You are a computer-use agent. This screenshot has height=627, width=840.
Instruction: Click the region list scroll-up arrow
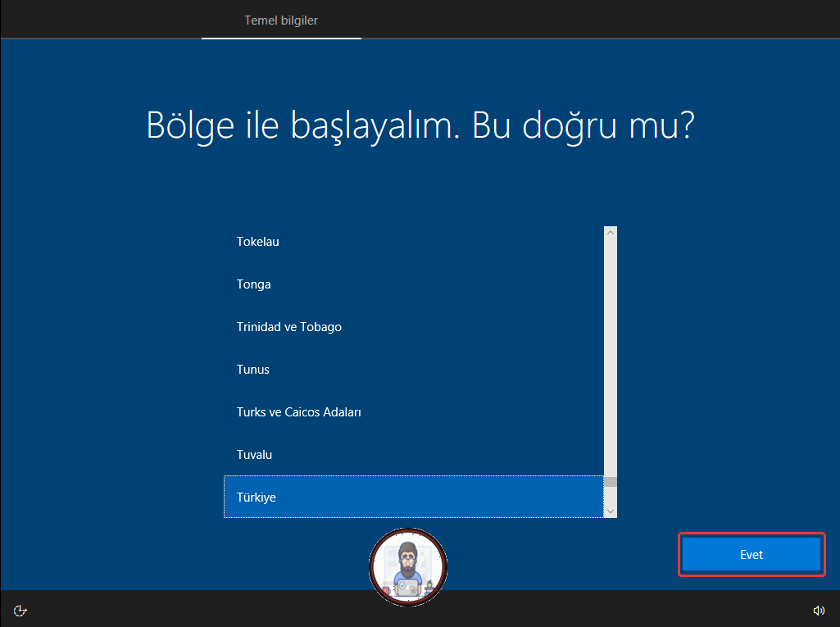(x=611, y=233)
